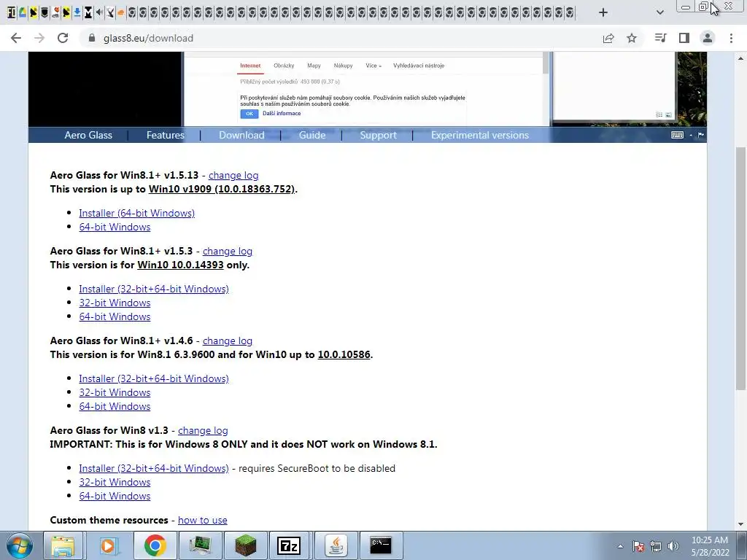Go back to the previous page
The image size is (747, 560).
point(16,38)
